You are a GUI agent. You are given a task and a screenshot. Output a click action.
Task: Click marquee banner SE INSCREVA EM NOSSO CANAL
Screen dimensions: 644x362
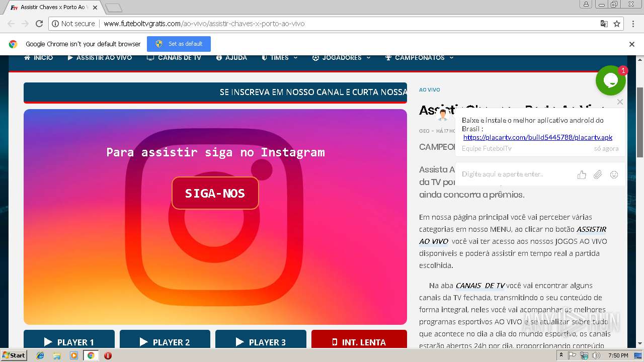(215, 93)
